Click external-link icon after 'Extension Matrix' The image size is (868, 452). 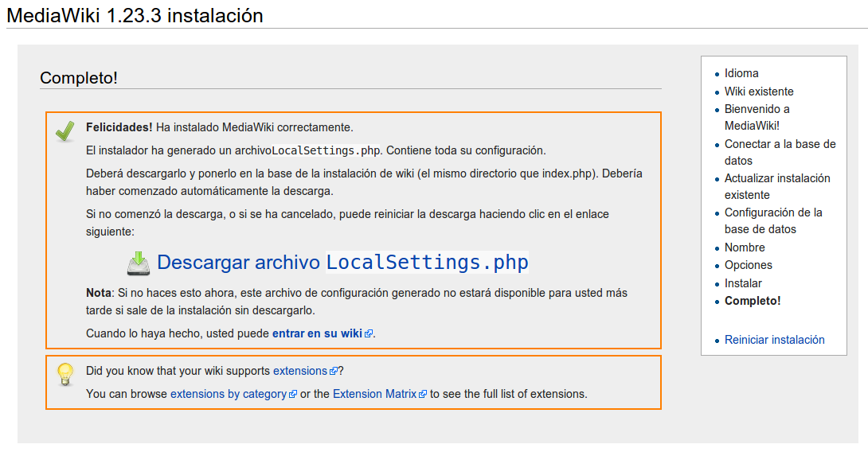423,395
